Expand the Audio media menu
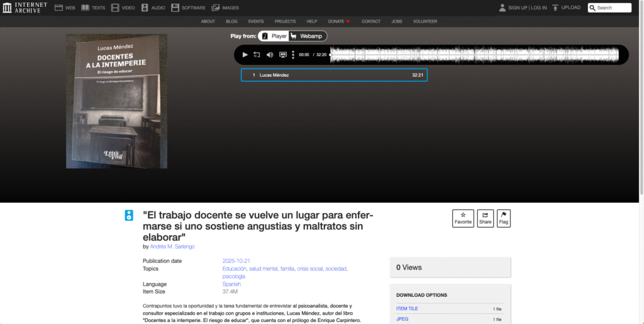Screen dimensions: 644x324 [153, 8]
